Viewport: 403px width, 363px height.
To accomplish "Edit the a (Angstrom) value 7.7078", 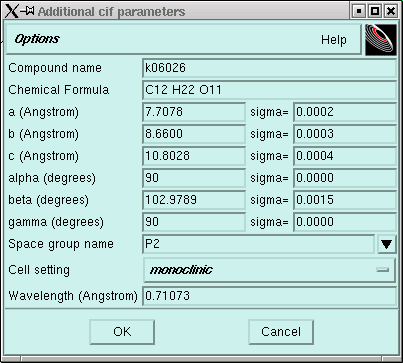I will pyautogui.click(x=194, y=112).
